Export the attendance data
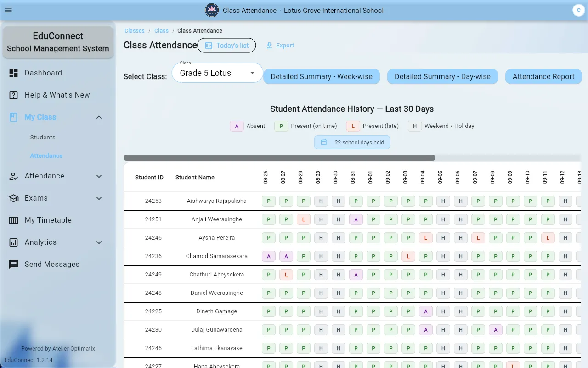 tap(280, 45)
